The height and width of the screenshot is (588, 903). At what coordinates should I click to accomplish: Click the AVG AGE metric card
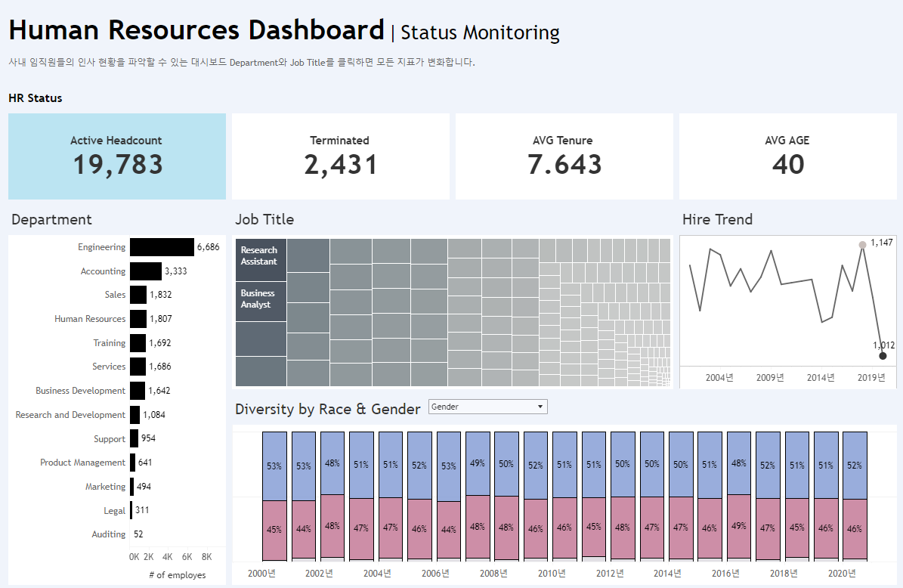coord(788,155)
